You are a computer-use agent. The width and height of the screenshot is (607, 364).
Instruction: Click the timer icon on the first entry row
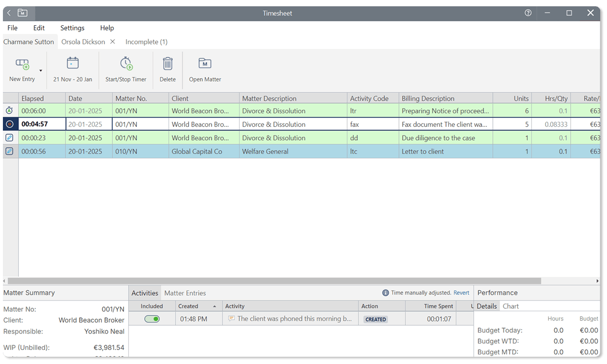(x=10, y=111)
